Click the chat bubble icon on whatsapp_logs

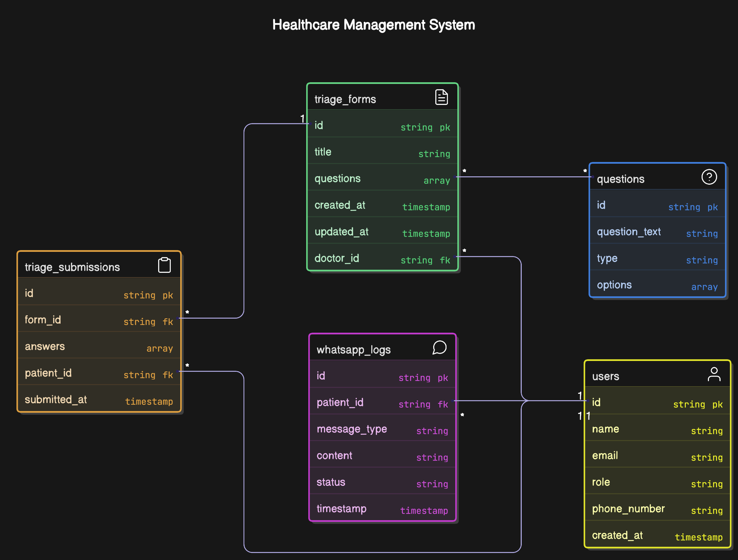[439, 348]
